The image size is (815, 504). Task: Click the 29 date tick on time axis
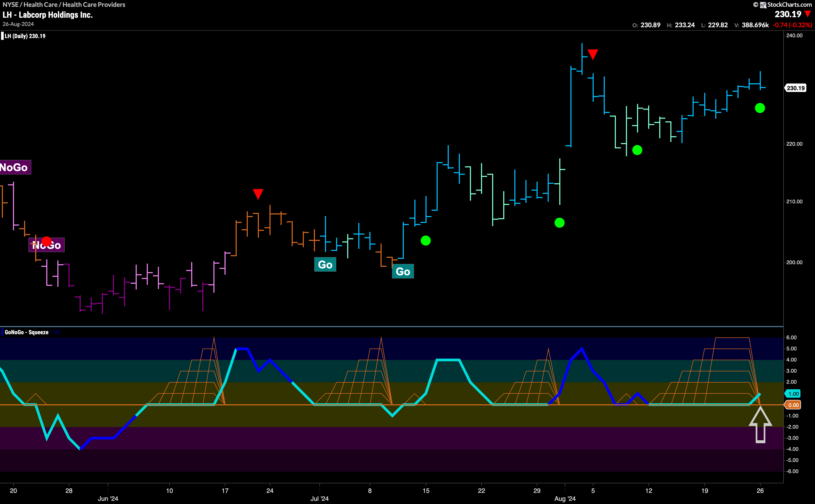[x=537, y=491]
